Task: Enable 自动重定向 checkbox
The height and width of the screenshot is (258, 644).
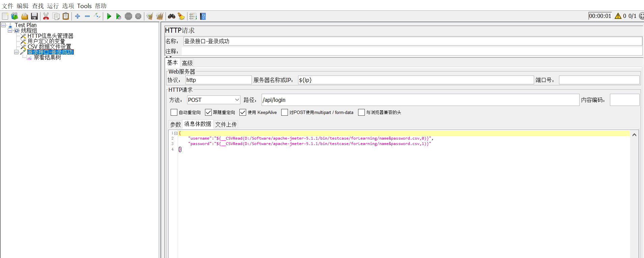Action: 174,112
